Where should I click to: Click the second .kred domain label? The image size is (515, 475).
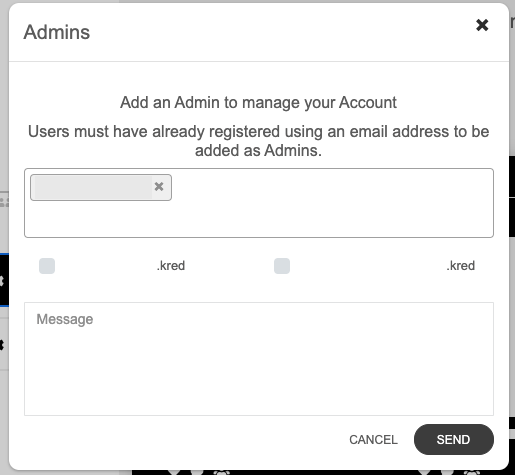461,266
